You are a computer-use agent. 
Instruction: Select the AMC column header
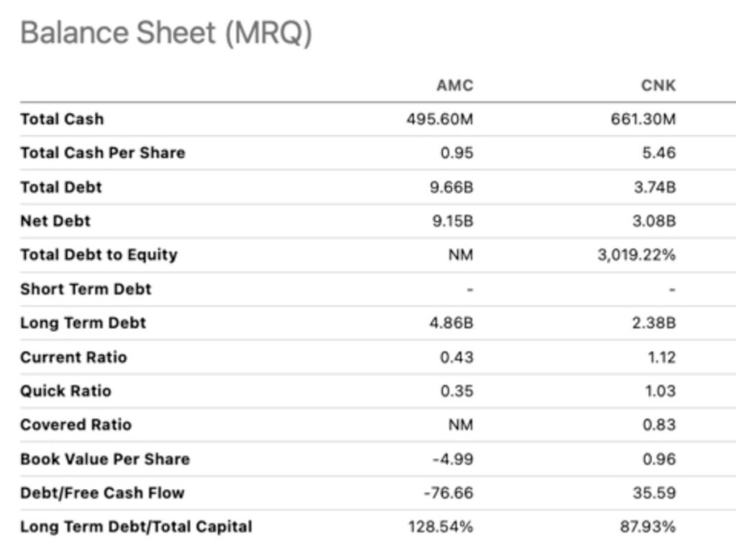(x=455, y=86)
